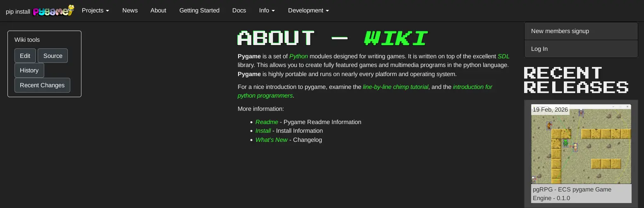View the wiki page Source
The image size is (644, 208).
52,56
